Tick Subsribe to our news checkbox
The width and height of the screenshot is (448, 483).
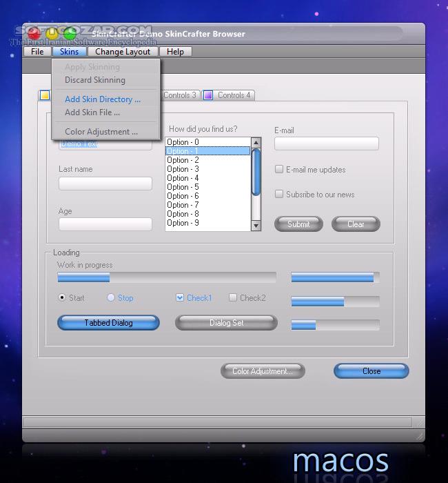point(278,194)
